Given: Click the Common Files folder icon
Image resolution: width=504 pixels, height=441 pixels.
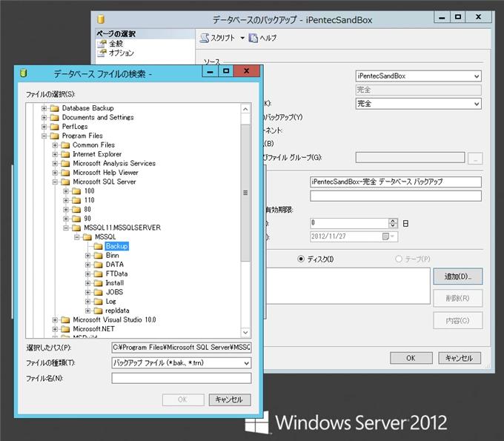Looking at the screenshot, I should (65, 145).
